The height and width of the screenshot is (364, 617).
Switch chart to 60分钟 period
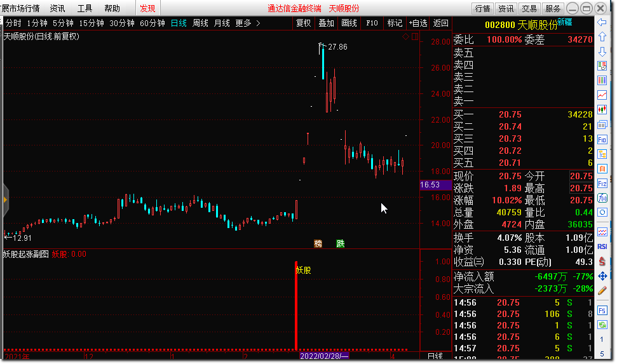(153, 24)
